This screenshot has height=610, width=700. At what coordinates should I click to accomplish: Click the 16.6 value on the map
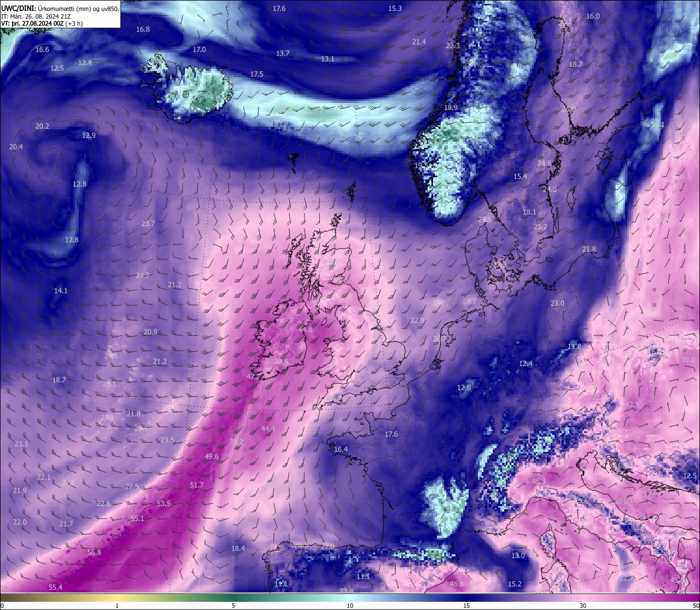pos(42,49)
